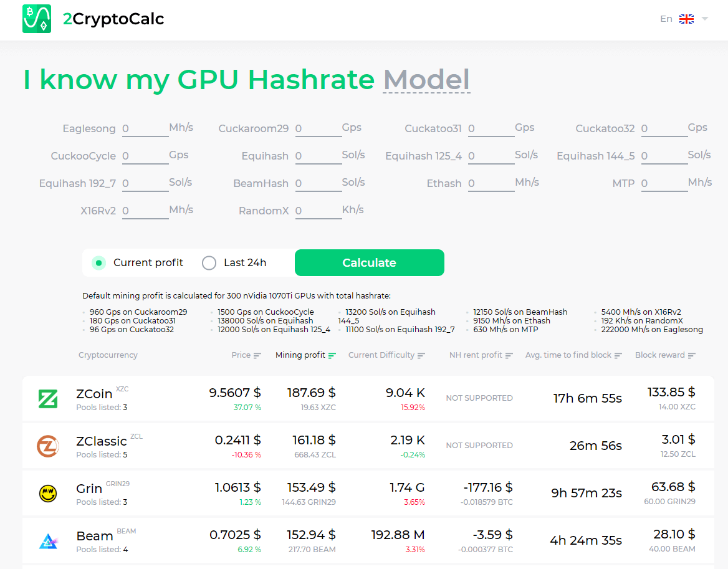Sort by NH rent profit column

click(481, 355)
